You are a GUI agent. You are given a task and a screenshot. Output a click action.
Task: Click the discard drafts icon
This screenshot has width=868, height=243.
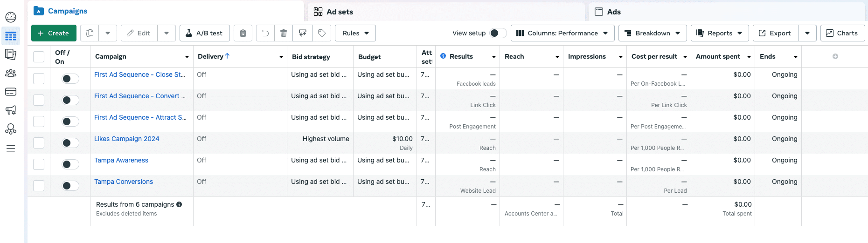tap(303, 33)
